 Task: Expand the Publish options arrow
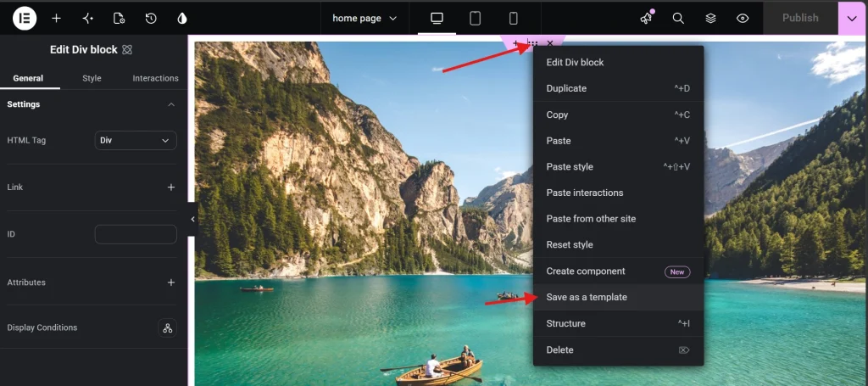pyautogui.click(x=852, y=19)
